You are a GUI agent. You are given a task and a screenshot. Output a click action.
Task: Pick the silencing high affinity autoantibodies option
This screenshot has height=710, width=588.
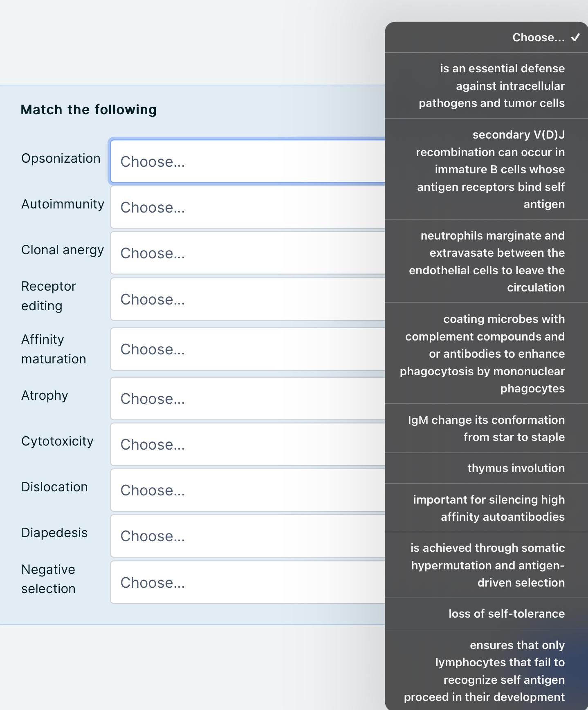(487, 508)
